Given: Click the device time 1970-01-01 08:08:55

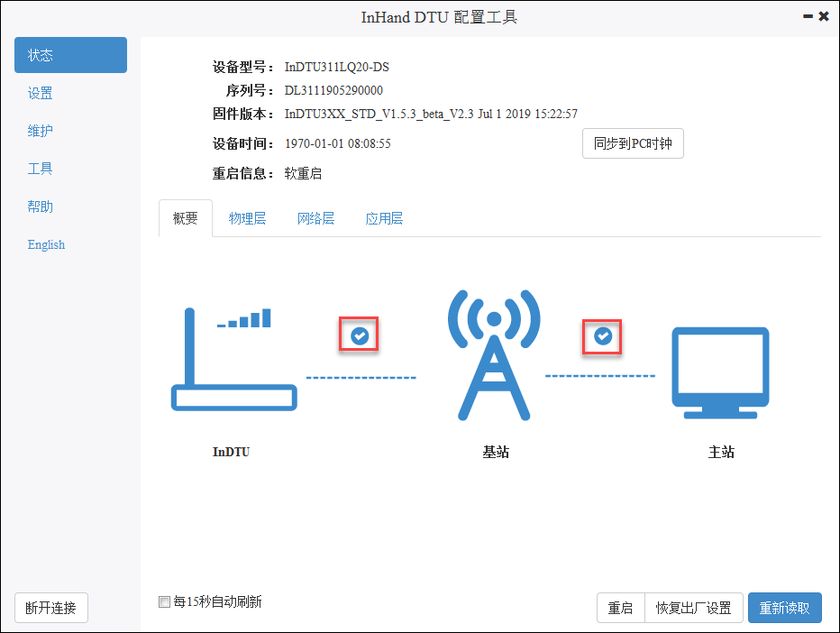Looking at the screenshot, I should [337, 143].
